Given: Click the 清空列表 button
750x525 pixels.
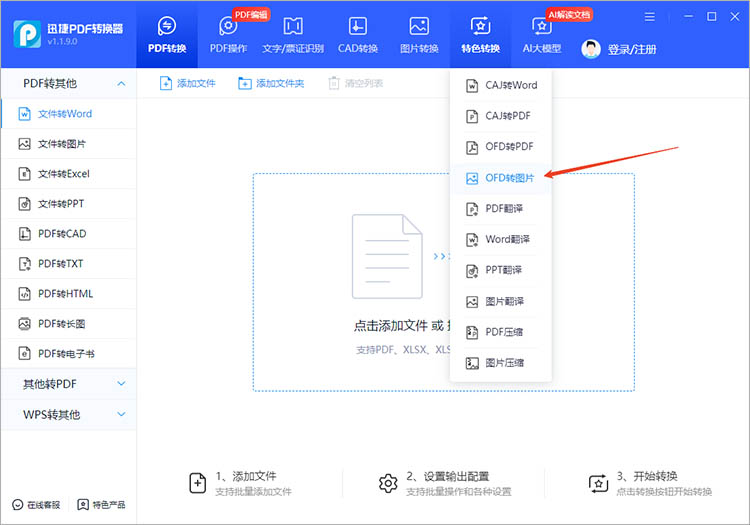Looking at the screenshot, I should (x=356, y=84).
